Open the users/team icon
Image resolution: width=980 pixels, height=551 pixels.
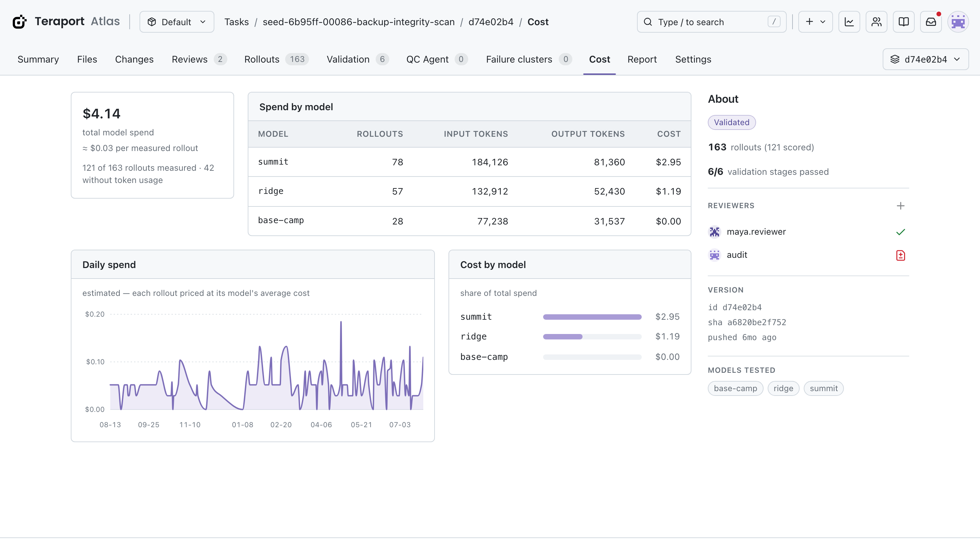click(877, 22)
